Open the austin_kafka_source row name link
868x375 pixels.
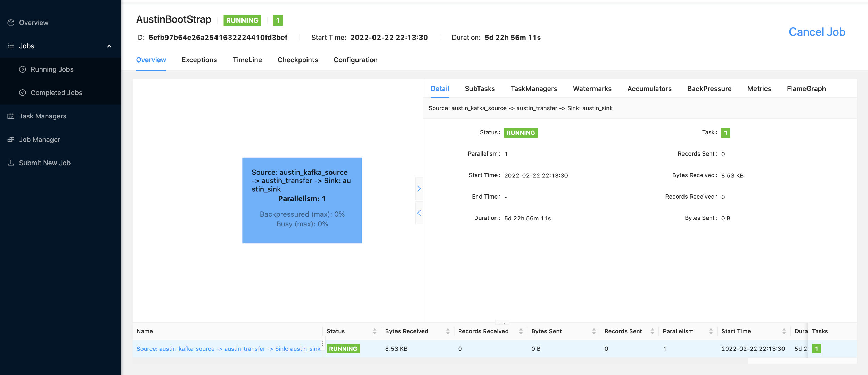pyautogui.click(x=228, y=349)
